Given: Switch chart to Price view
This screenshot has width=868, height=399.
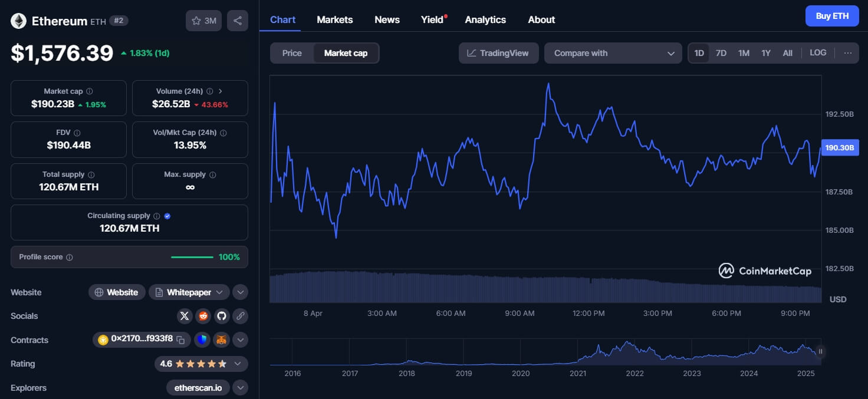Looking at the screenshot, I should pos(292,53).
